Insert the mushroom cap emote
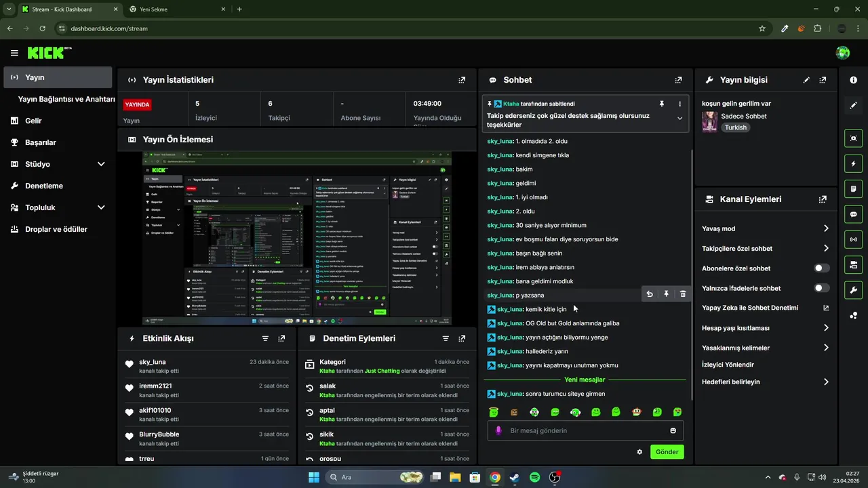Screen dimensions: 868x488 pos(637,412)
